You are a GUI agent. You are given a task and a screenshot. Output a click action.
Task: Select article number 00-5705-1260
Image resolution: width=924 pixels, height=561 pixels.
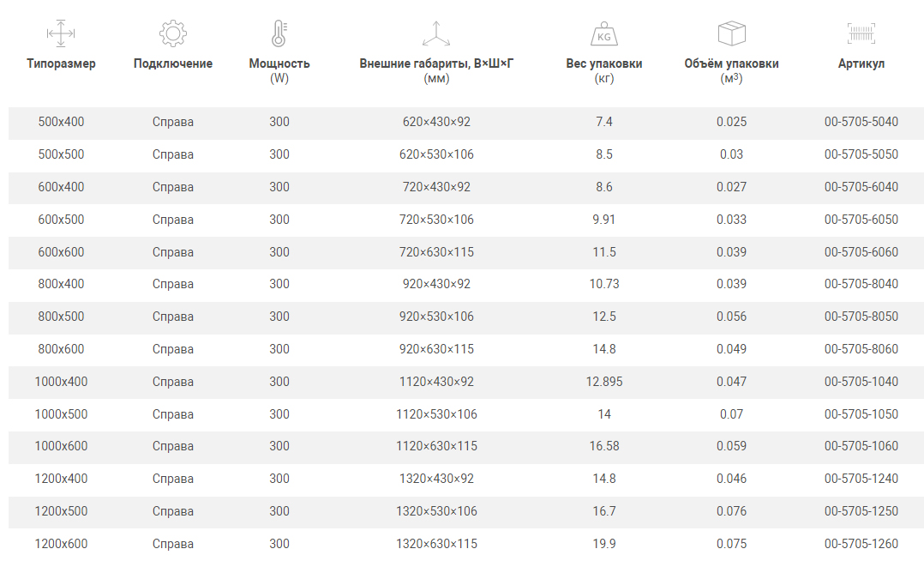[x=861, y=544]
